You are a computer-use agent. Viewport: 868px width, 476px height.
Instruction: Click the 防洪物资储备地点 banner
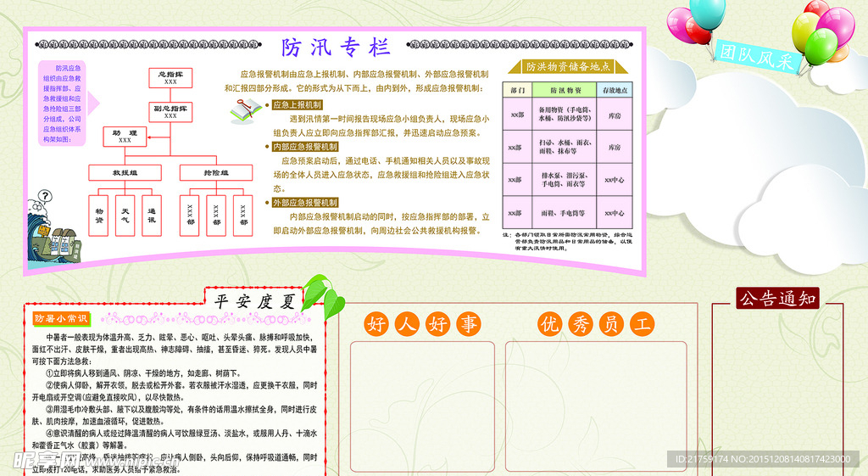(568, 66)
